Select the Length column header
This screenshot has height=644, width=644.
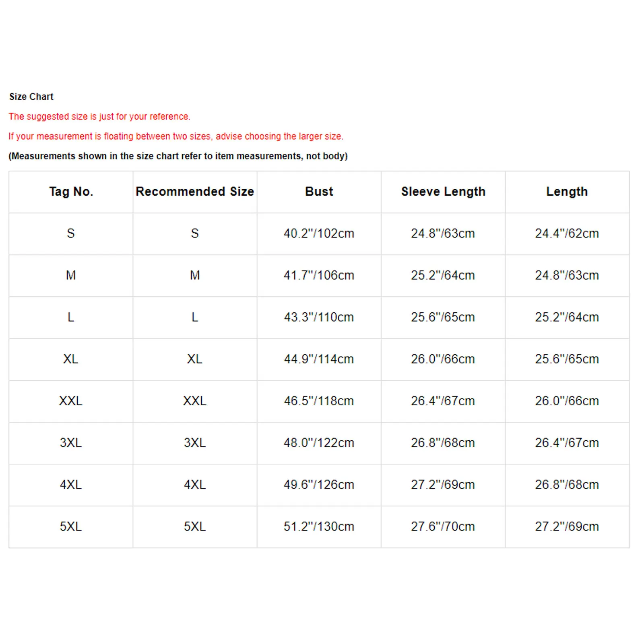point(567,192)
